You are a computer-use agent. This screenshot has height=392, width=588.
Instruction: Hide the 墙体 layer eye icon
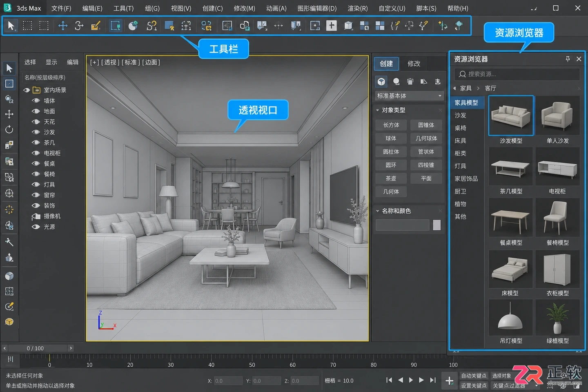click(36, 100)
